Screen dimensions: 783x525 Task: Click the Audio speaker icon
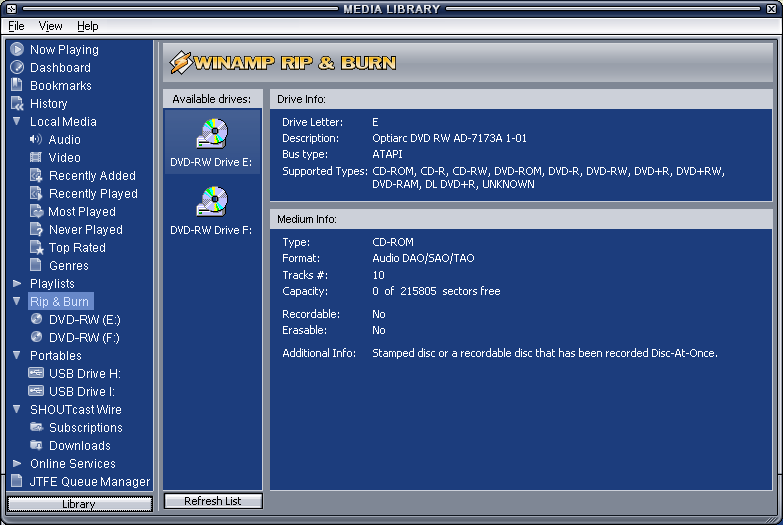click(x=36, y=139)
